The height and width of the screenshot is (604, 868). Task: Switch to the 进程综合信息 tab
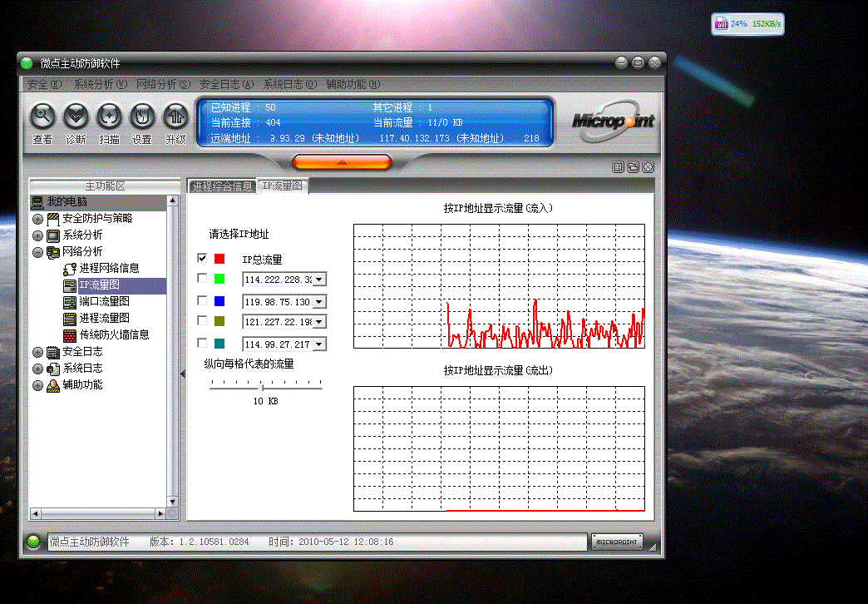pos(222,186)
